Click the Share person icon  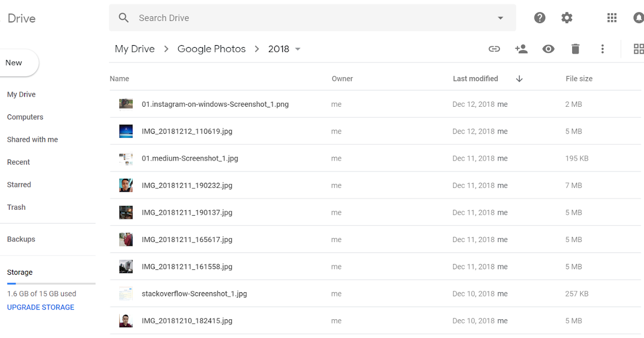521,48
